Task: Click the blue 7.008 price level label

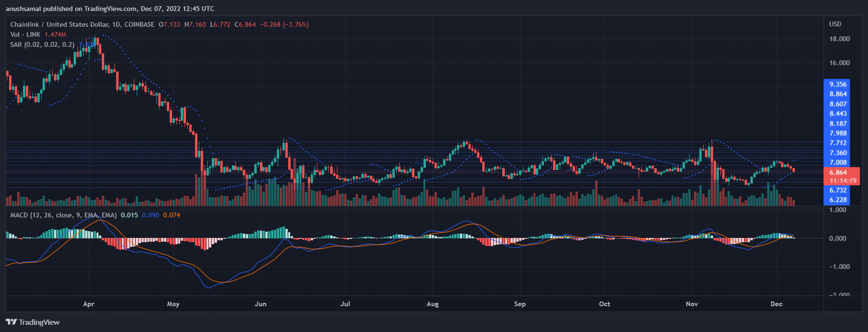Action: [x=838, y=162]
